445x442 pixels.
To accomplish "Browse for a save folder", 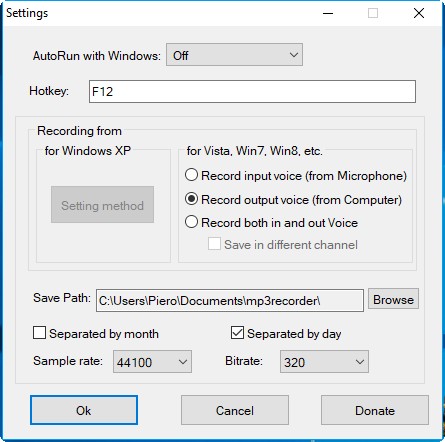I will pyautogui.click(x=393, y=299).
